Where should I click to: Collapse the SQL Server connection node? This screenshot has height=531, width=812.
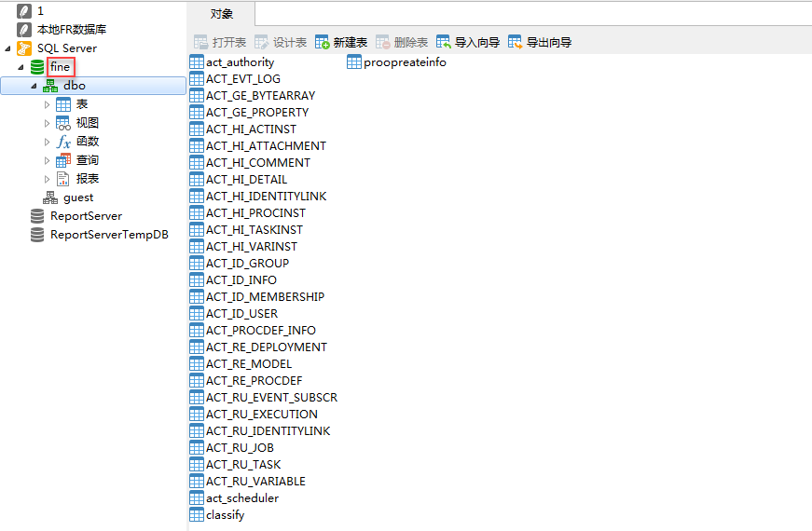(x=7, y=48)
